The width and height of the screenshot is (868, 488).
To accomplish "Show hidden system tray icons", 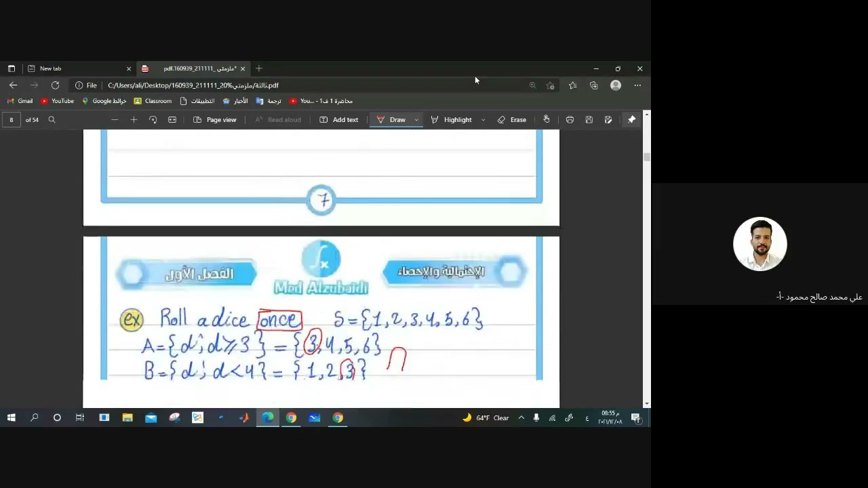I will 521,418.
